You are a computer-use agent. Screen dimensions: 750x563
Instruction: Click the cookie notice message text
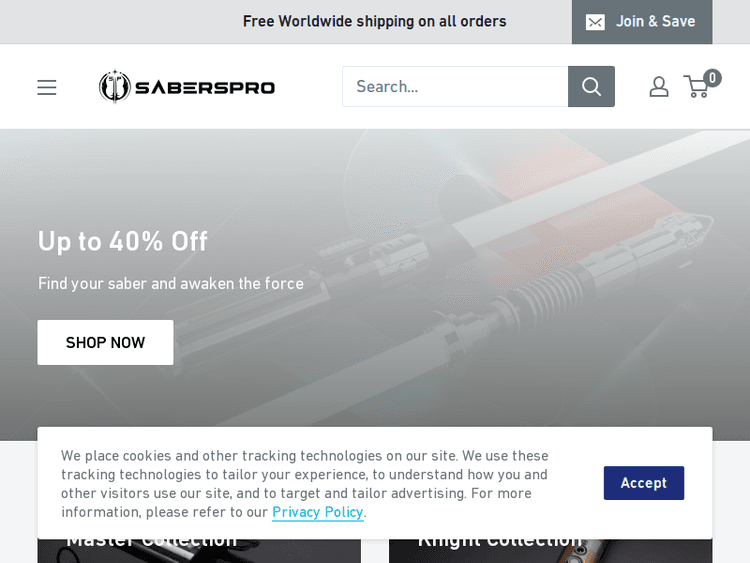pos(305,484)
